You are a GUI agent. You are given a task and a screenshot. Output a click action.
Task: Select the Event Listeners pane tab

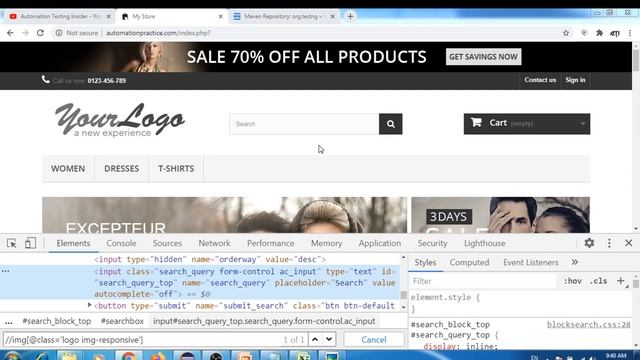point(531,262)
